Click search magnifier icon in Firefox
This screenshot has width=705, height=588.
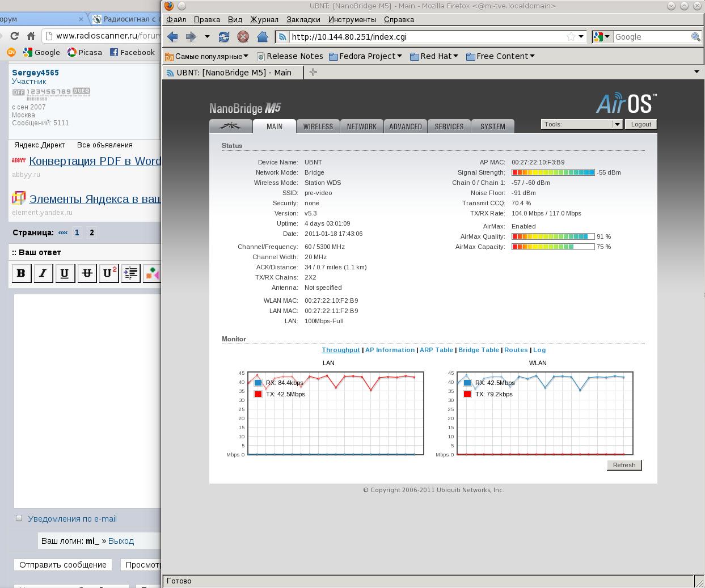(696, 37)
